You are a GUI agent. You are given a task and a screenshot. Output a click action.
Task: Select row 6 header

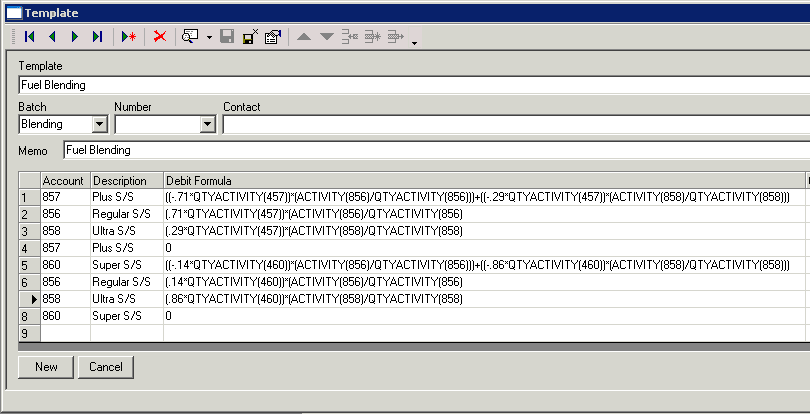coord(29,283)
